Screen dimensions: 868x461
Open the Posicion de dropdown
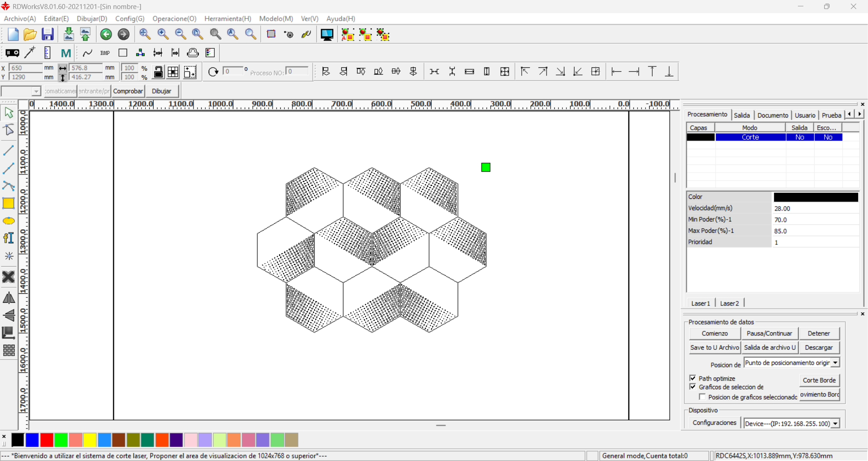[835, 363]
